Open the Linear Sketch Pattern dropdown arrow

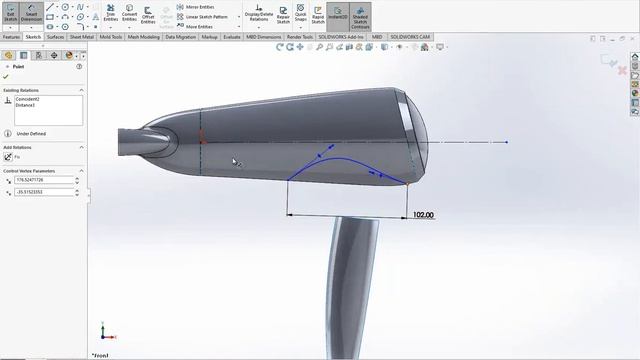(x=239, y=17)
